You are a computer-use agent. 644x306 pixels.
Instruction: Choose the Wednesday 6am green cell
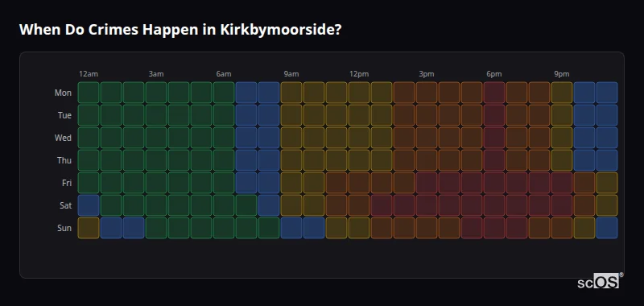(x=224, y=138)
